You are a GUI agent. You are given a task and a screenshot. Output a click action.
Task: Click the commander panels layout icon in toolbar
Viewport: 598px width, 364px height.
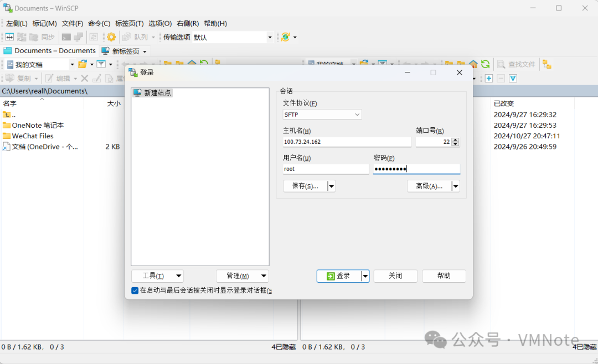[9, 37]
